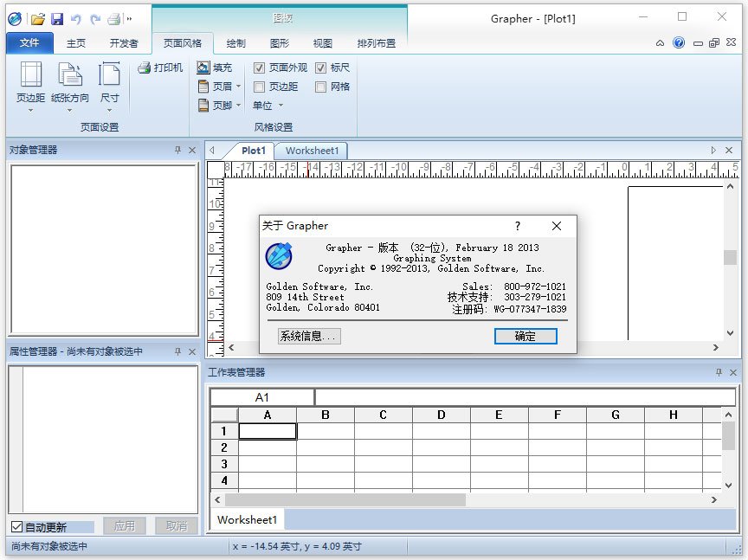Select the Plot1 document tab
Image resolution: width=748 pixels, height=560 pixels.
[253, 151]
